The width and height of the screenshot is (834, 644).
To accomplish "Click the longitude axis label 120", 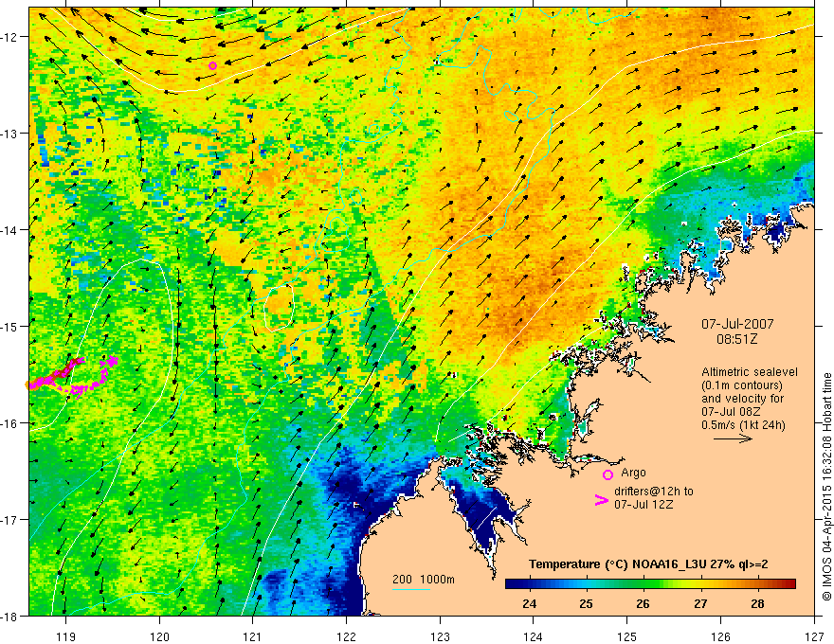I will [159, 636].
